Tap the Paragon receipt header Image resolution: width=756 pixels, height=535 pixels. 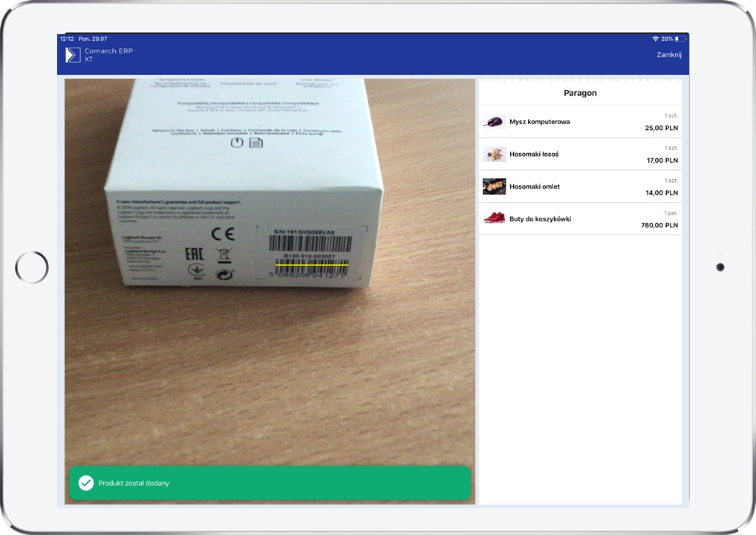coord(580,93)
